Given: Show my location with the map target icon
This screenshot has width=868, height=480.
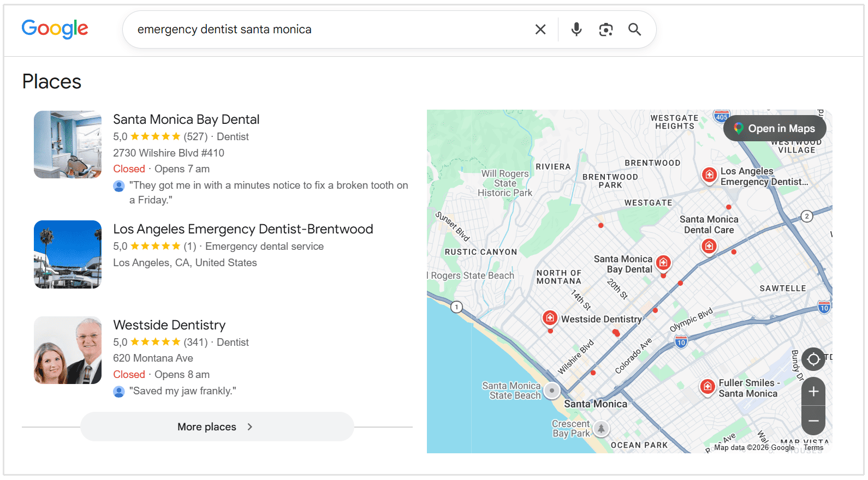Looking at the screenshot, I should pyautogui.click(x=813, y=359).
